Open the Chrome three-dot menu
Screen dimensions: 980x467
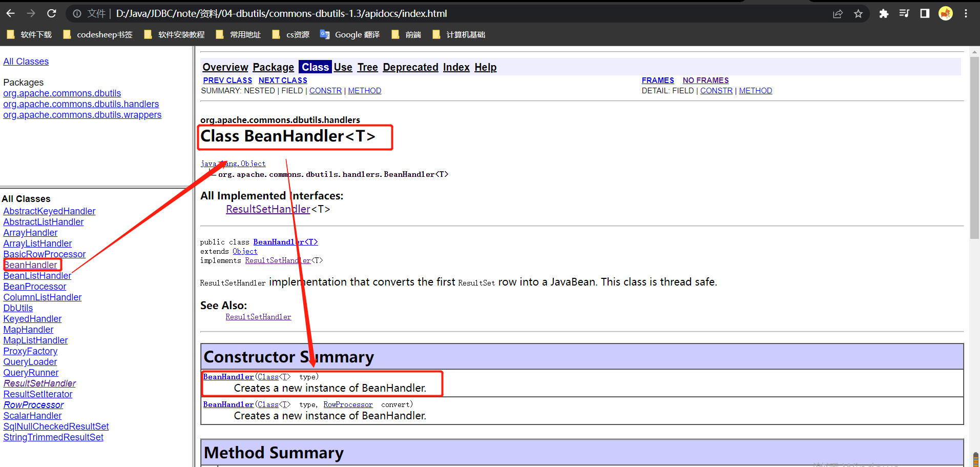pos(966,14)
